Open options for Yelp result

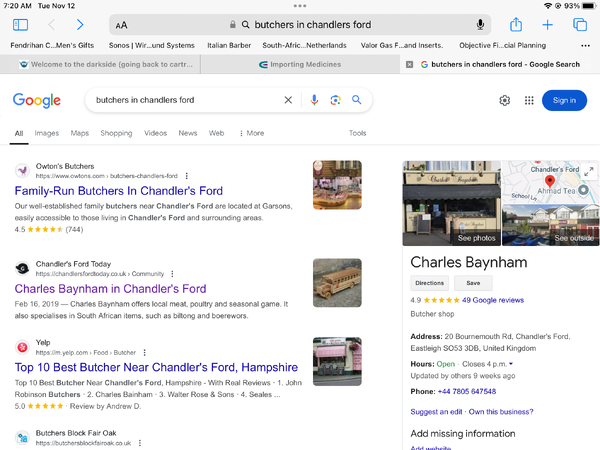[x=144, y=352]
